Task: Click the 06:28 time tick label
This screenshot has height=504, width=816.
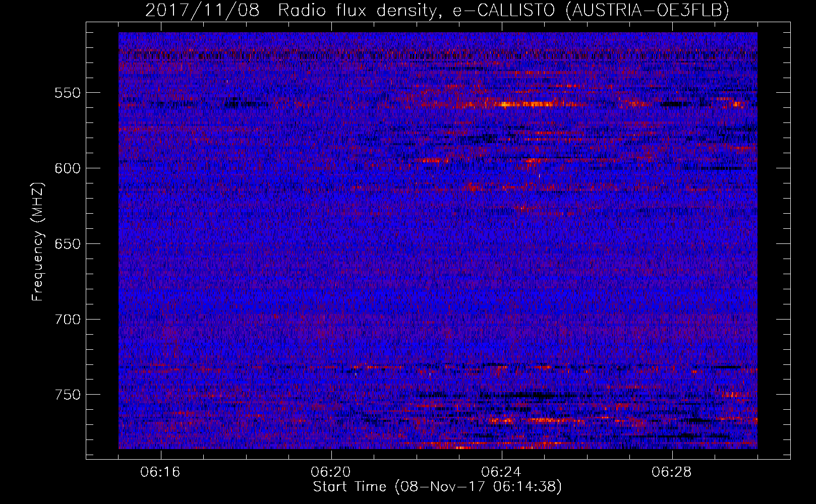Action: pos(672,472)
